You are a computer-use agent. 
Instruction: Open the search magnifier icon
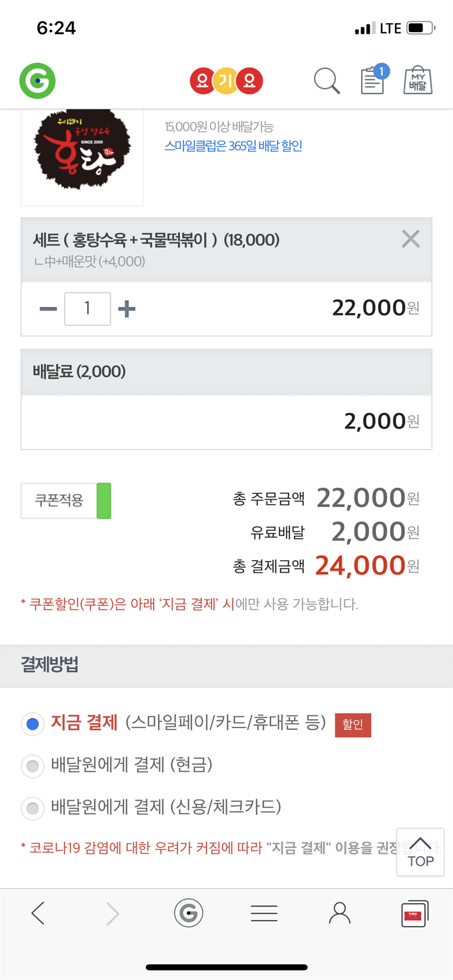click(327, 81)
